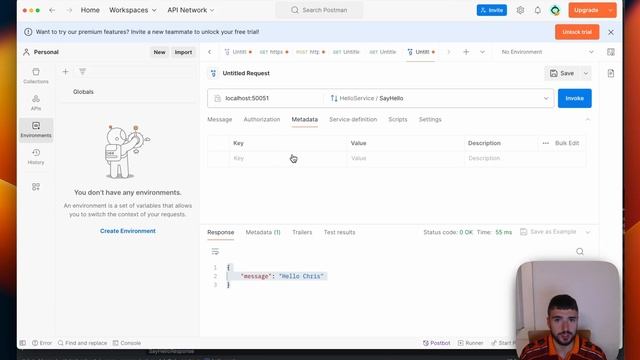Select Environments in the sidebar
This screenshot has width=640, height=360.
click(36, 130)
